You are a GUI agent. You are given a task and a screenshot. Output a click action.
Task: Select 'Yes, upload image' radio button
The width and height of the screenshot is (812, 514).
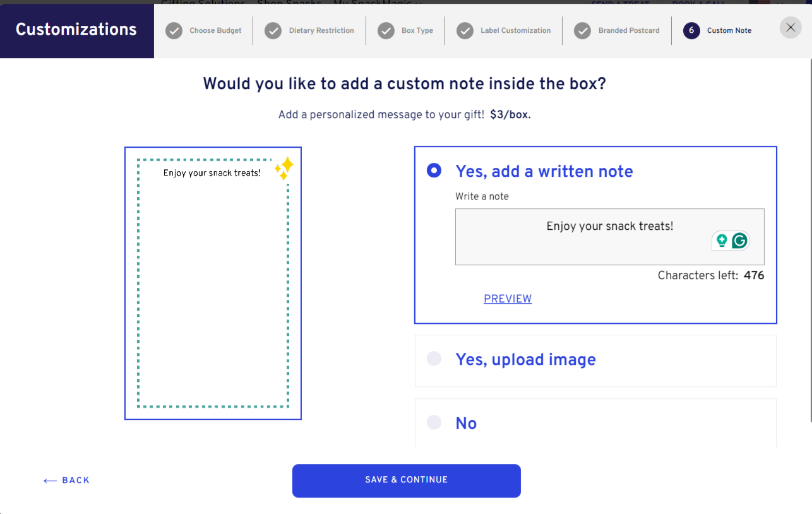click(x=434, y=359)
